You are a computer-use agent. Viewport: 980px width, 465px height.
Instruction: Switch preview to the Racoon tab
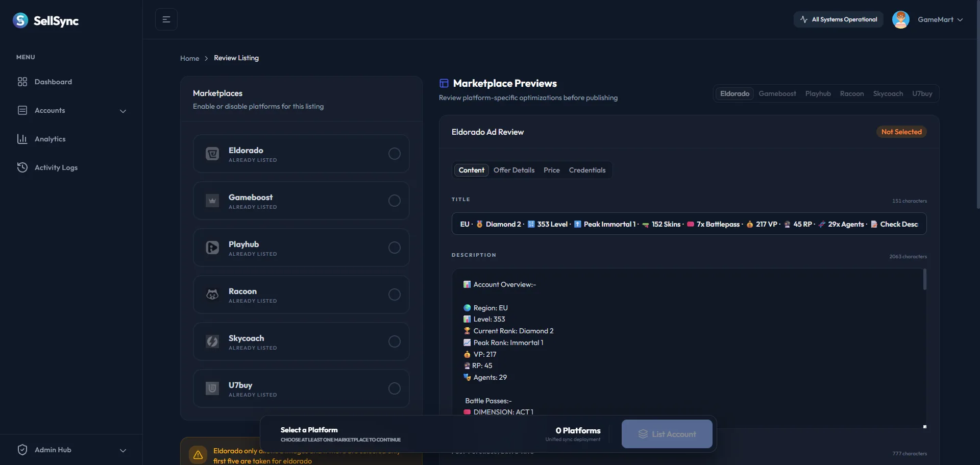852,93
